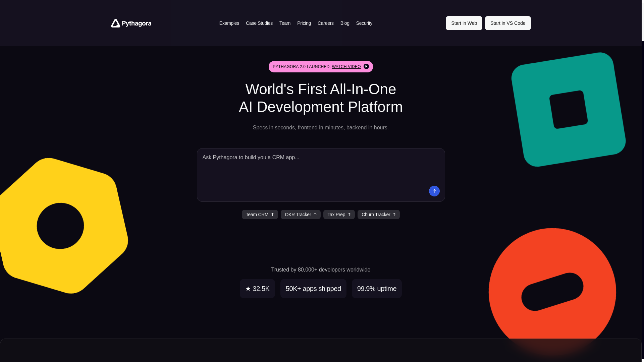The image size is (644, 362).
Task: Choose the Churn Tracker suggestion chip
Action: [x=379, y=215]
